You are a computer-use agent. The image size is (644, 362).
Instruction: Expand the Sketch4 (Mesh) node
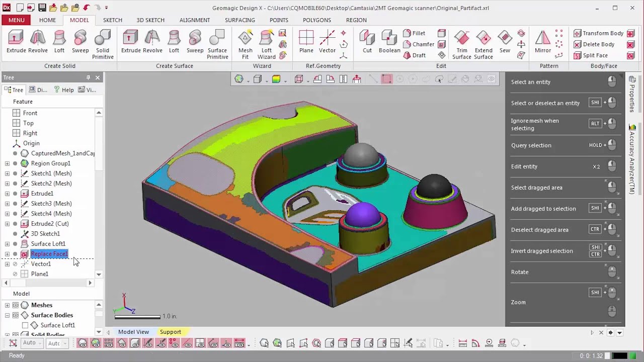[x=7, y=214]
